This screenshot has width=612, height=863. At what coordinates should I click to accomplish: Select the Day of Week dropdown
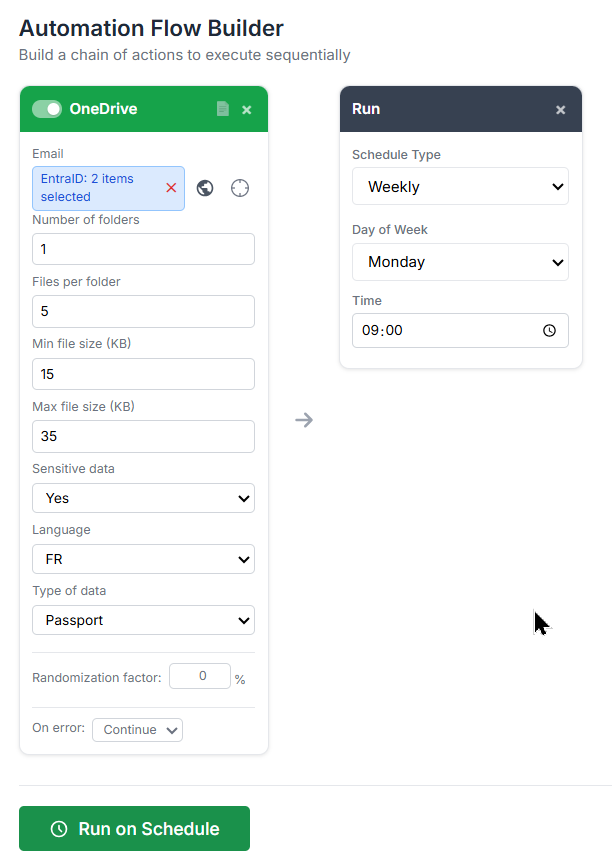[x=460, y=262]
